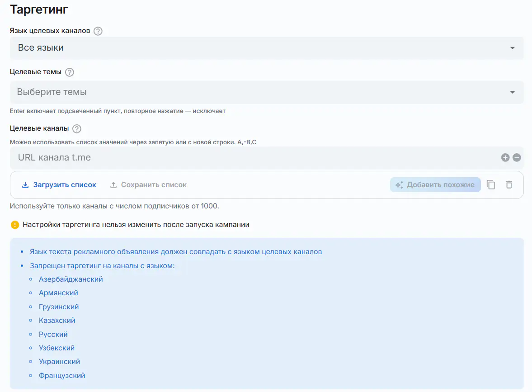Screen dimensions: 532x392
Task: Copy channel list with copy icon
Action: (491, 184)
